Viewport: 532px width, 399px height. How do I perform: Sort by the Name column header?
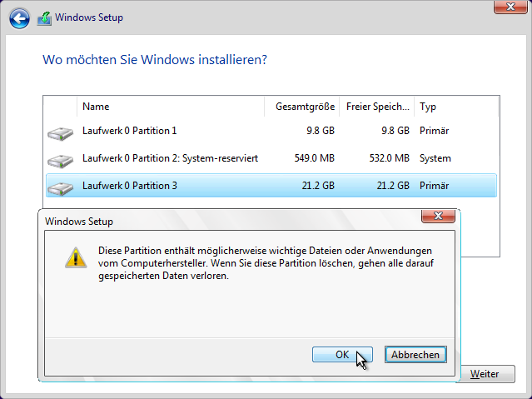click(x=171, y=107)
